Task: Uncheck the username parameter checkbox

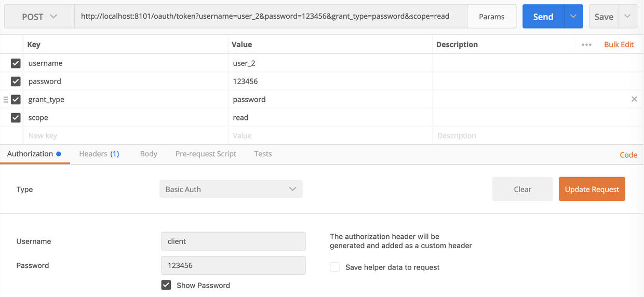Action: [x=16, y=63]
